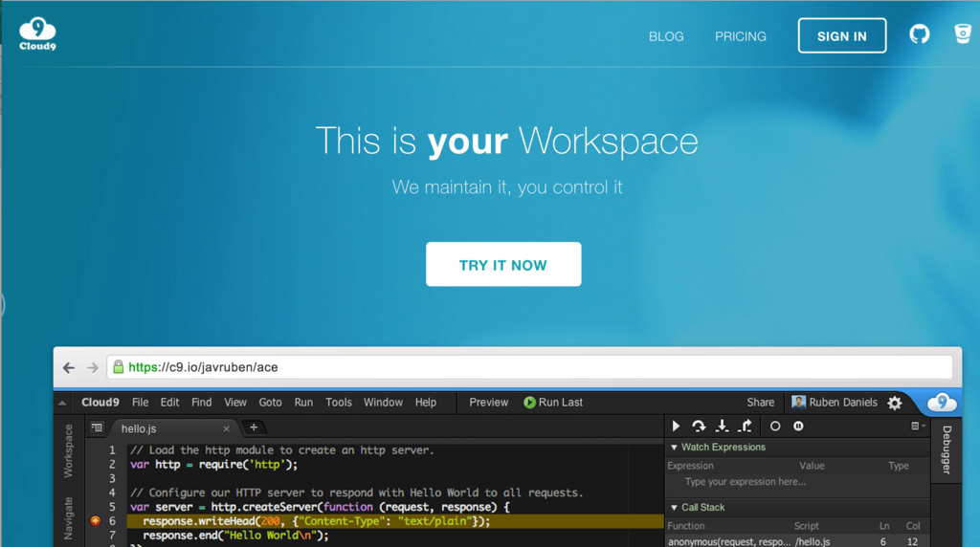Click the SIGN IN button
The width and height of the screenshot is (980, 547).
pyautogui.click(x=842, y=35)
